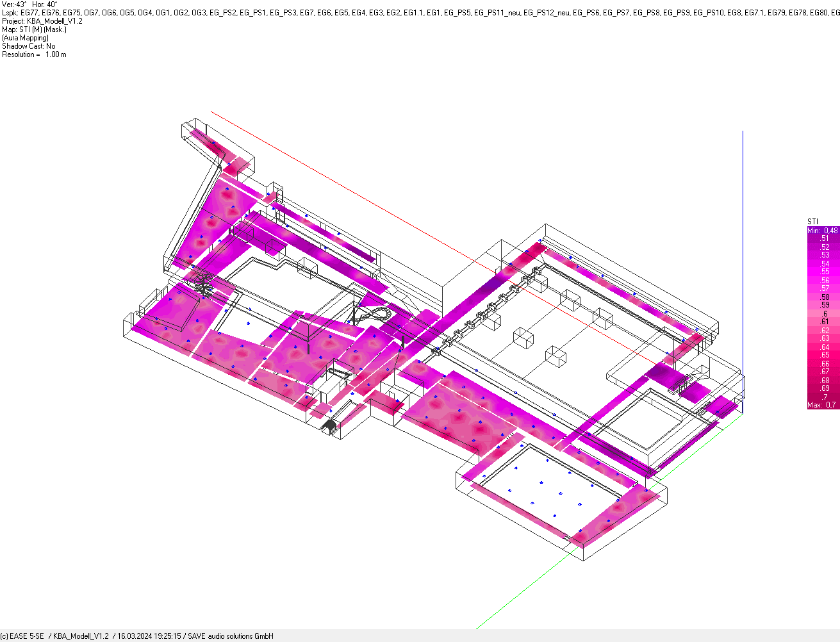Screen dimensions: 840x642
Task: Pick the .7 STI legend band
Action: coord(823,397)
